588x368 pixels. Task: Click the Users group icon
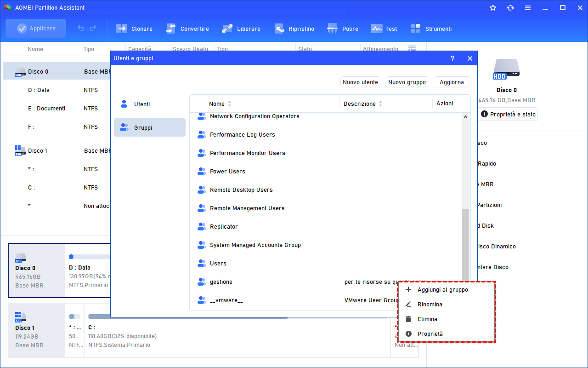pos(202,264)
